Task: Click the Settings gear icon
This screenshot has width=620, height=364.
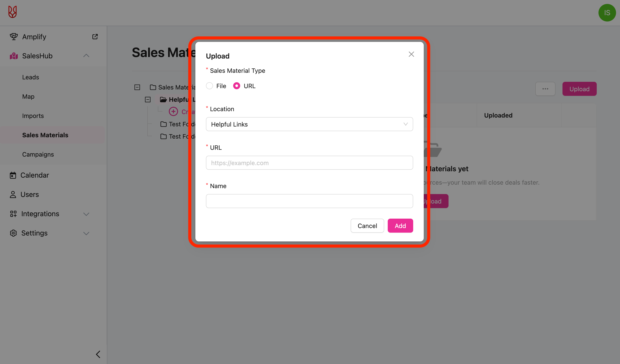Action: (x=13, y=233)
